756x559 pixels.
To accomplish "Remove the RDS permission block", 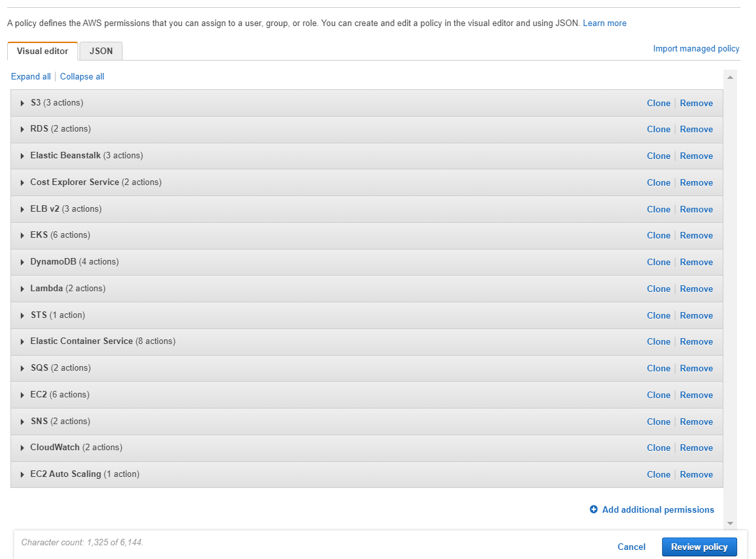I will coord(696,129).
